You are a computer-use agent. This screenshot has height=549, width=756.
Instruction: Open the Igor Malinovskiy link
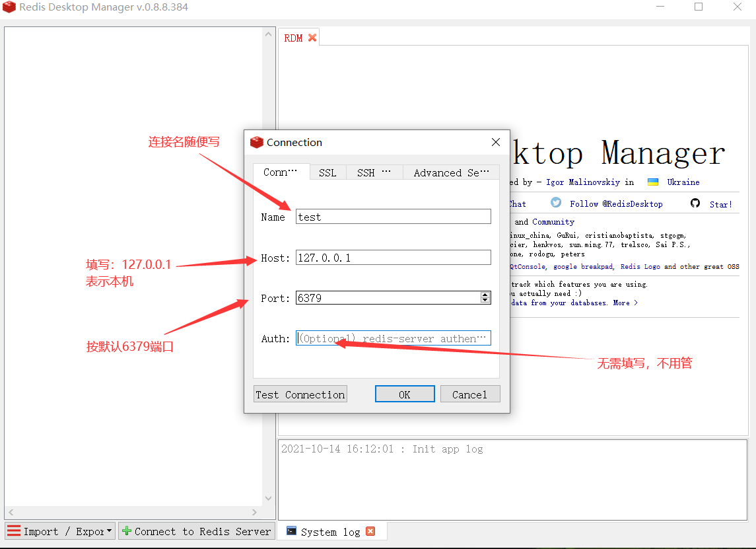pyautogui.click(x=582, y=182)
